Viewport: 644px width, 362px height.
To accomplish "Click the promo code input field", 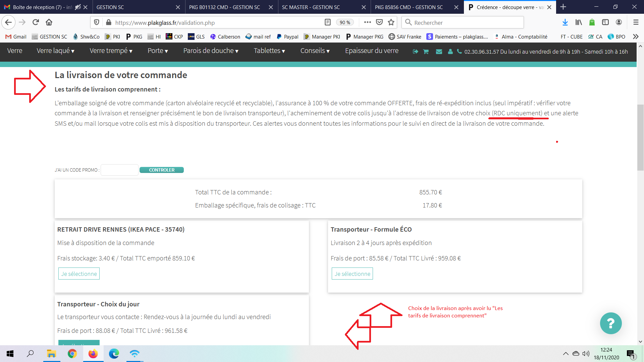I will point(119,170).
